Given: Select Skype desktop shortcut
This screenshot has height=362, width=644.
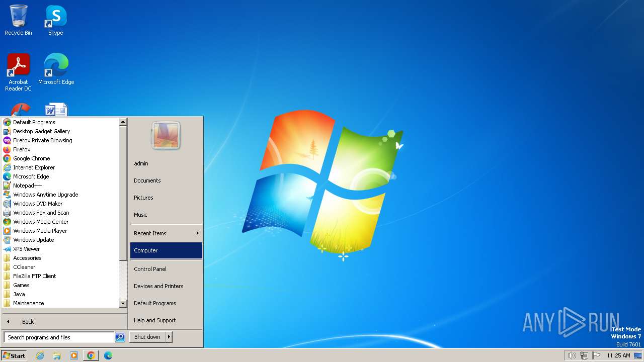Looking at the screenshot, I should 56,20.
